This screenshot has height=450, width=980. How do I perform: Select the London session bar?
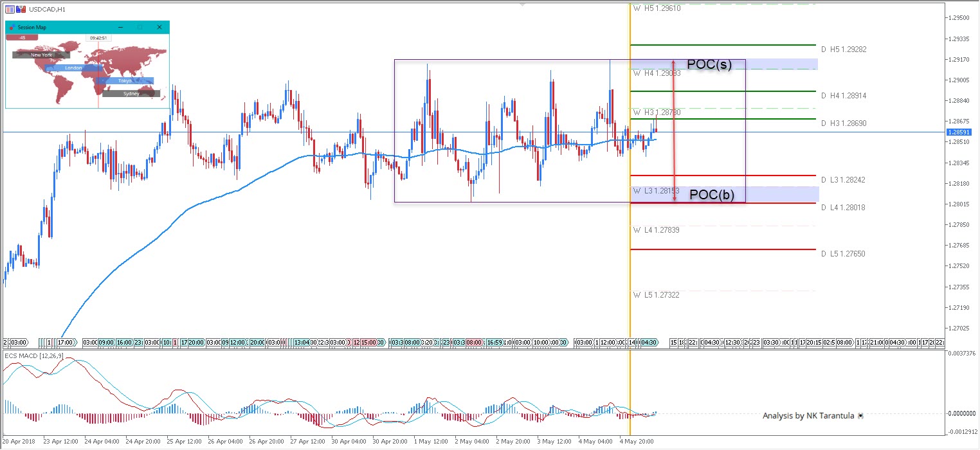tap(74, 68)
